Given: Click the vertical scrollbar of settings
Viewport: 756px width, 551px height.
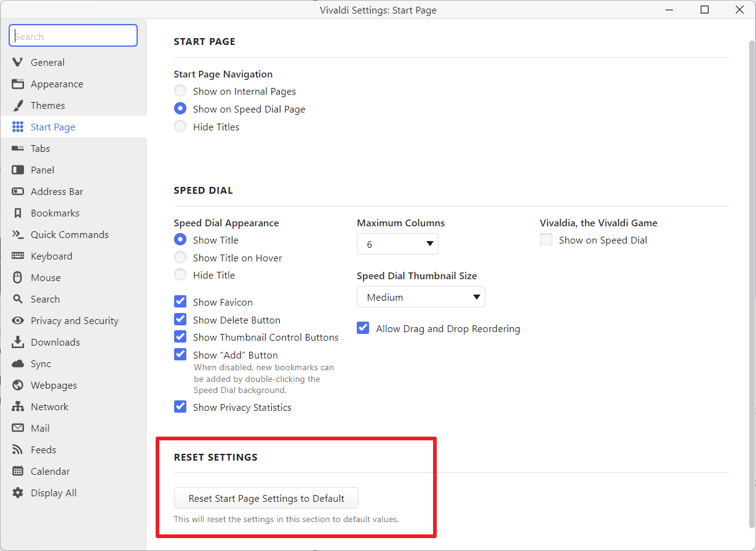Looking at the screenshot, I should coord(752,283).
